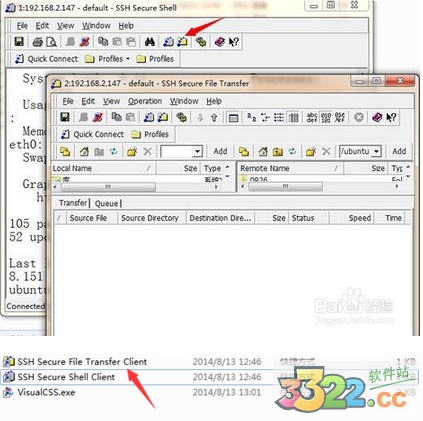Switch to Queue tab
This screenshot has width=423, height=421.
[x=106, y=203]
